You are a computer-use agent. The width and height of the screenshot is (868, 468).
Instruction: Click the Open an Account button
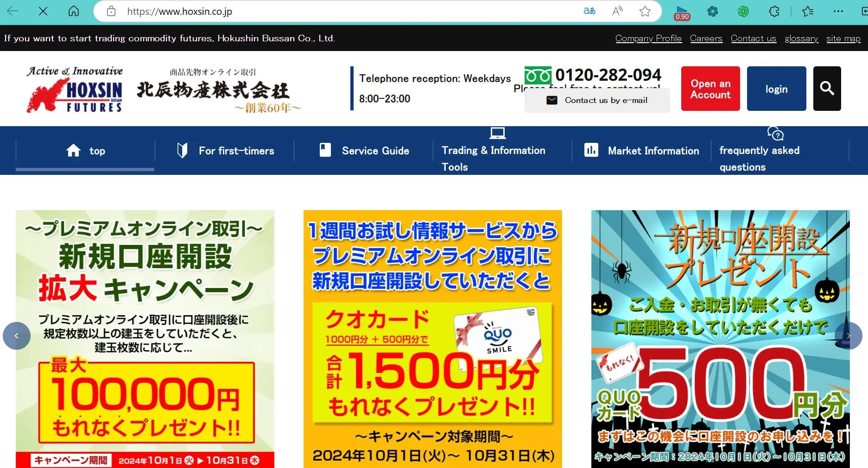point(710,89)
